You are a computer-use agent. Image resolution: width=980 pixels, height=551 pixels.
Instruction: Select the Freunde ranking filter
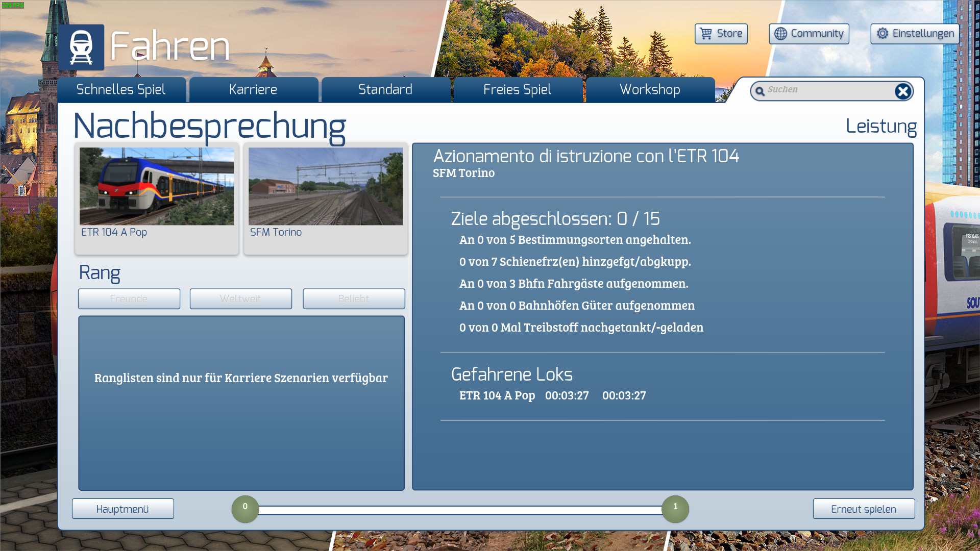(x=129, y=299)
